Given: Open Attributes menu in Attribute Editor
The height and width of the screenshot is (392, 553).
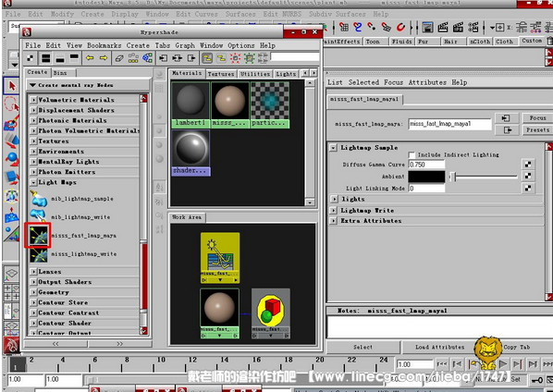Looking at the screenshot, I should coord(427,82).
